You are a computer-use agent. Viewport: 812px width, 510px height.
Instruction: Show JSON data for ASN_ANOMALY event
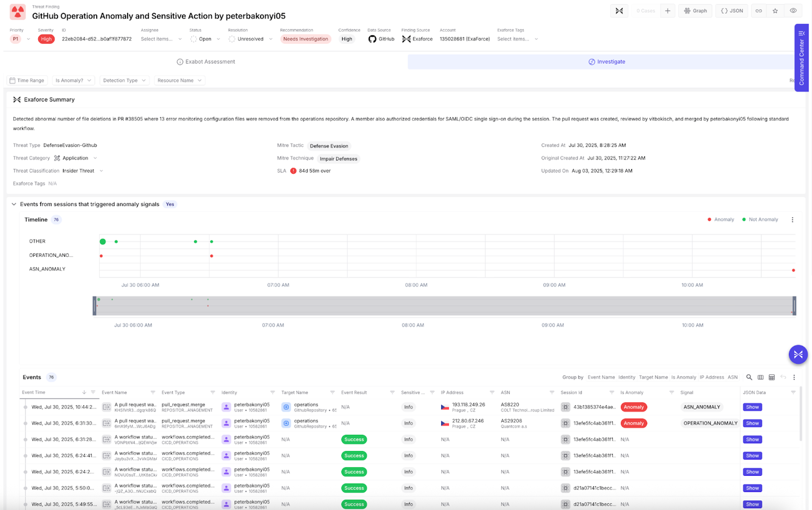752,407
